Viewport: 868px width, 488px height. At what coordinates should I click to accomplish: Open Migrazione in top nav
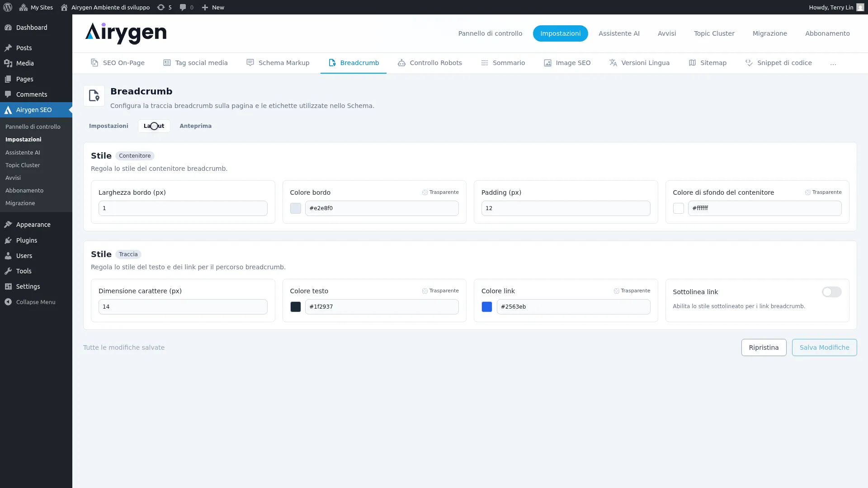click(x=769, y=33)
